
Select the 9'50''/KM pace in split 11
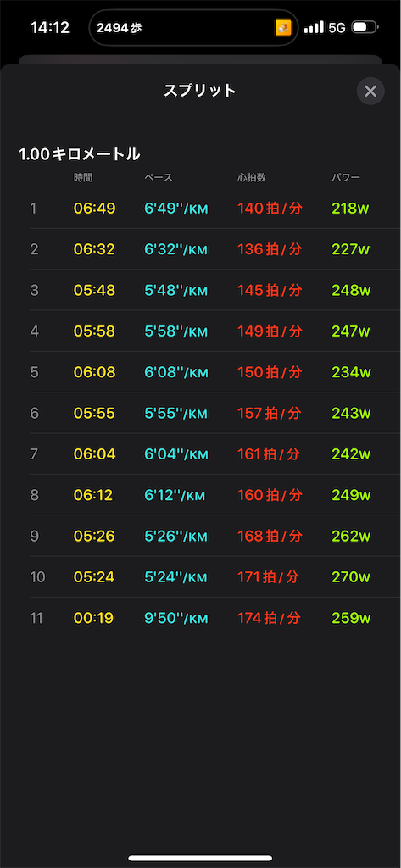tap(176, 618)
